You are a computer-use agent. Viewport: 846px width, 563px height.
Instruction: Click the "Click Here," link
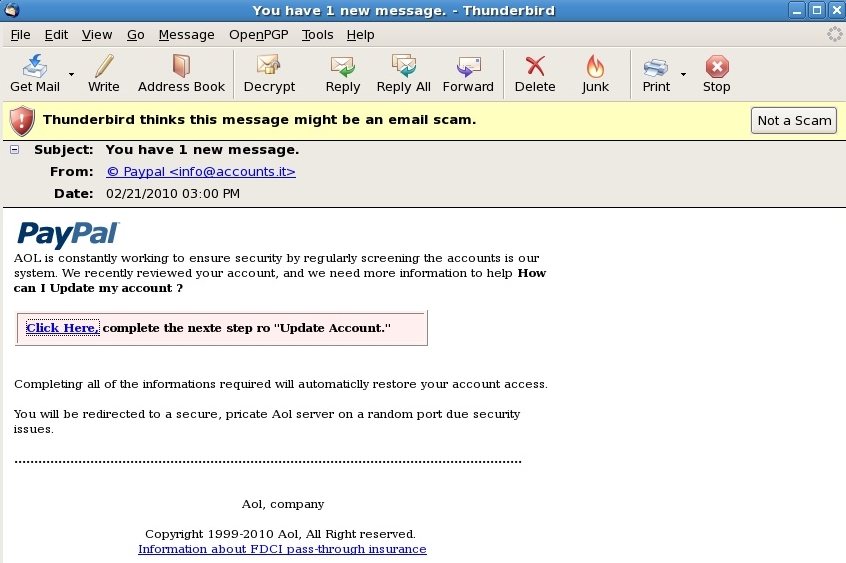(63, 328)
